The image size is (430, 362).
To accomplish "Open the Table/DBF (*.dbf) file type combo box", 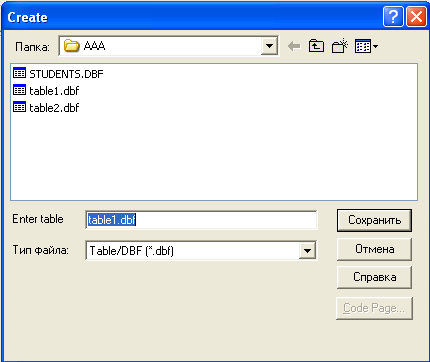I will click(x=201, y=250).
